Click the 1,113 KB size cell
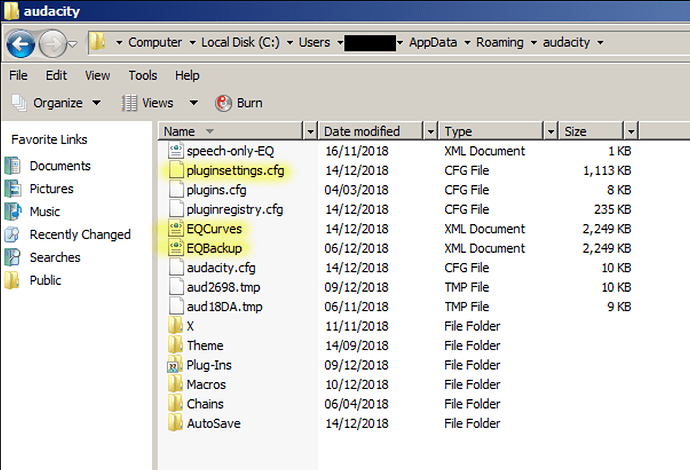This screenshot has width=690, height=470. click(x=607, y=170)
